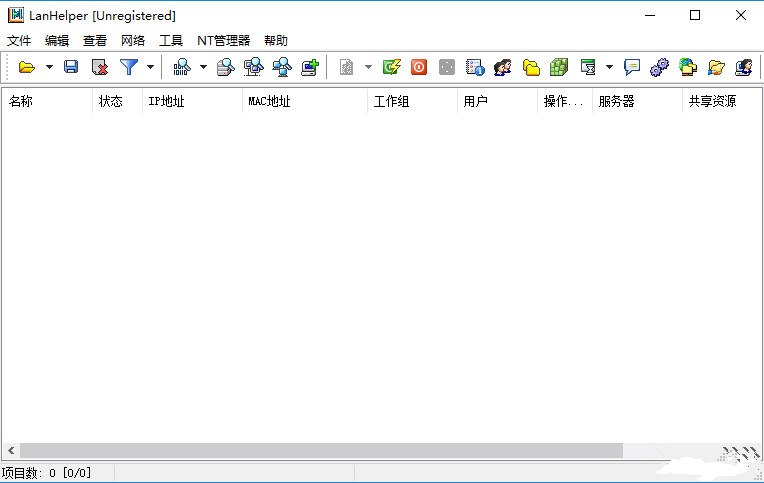Expand the dropdown arrow next to the open folder icon
This screenshot has width=764, height=483.
(49, 67)
